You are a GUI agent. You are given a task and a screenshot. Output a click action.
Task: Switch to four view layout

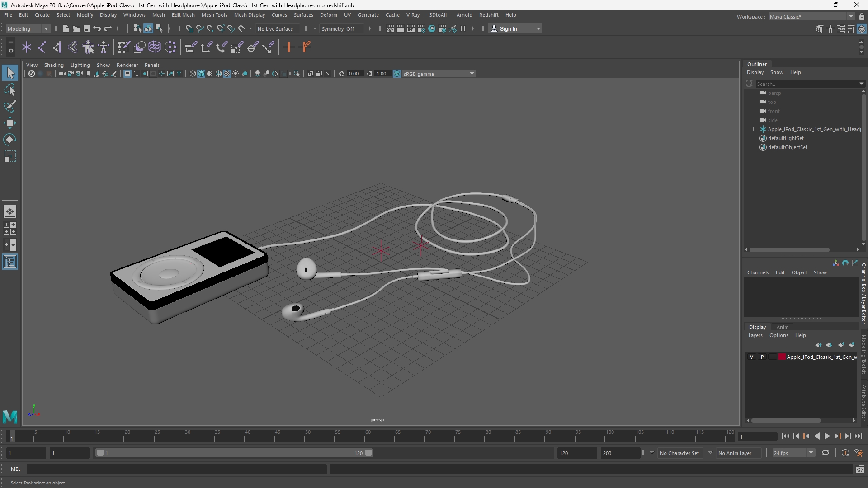10,228
